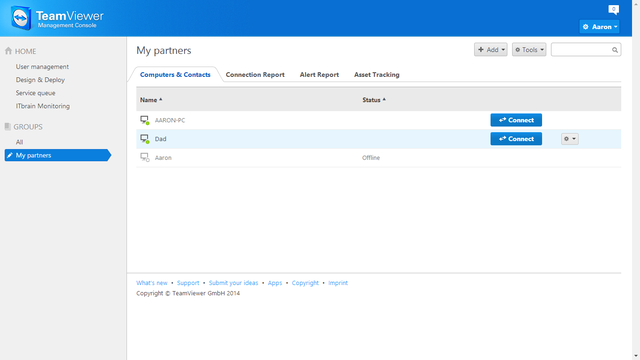Connect to AARON-PC
Screen dimensions: 640x360
pos(516,120)
